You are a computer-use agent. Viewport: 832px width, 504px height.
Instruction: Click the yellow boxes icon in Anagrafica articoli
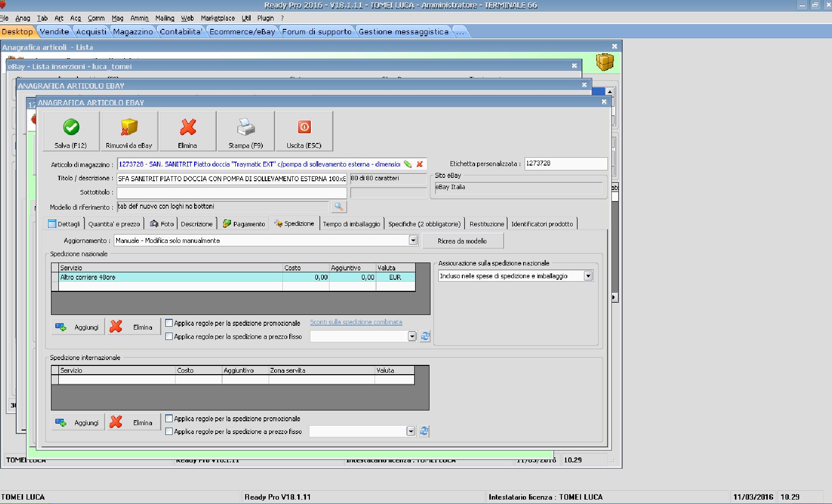pyautogui.click(x=605, y=62)
